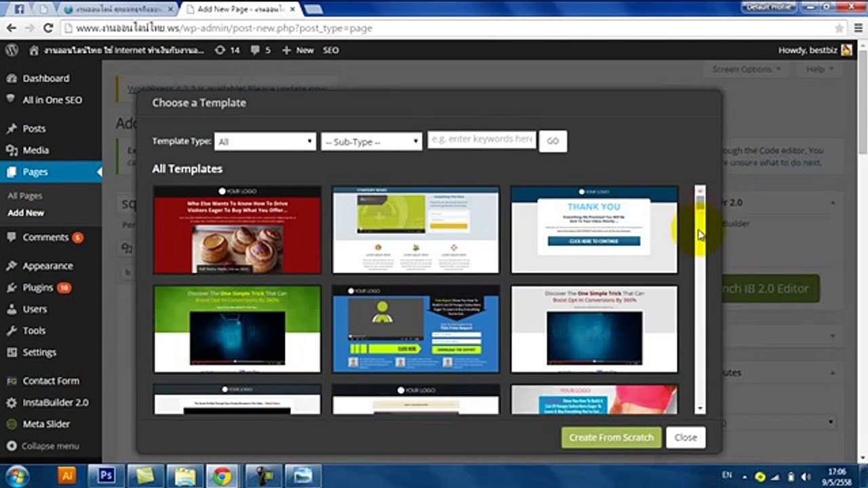
Task: Click the template keywords search field
Action: [481, 140]
